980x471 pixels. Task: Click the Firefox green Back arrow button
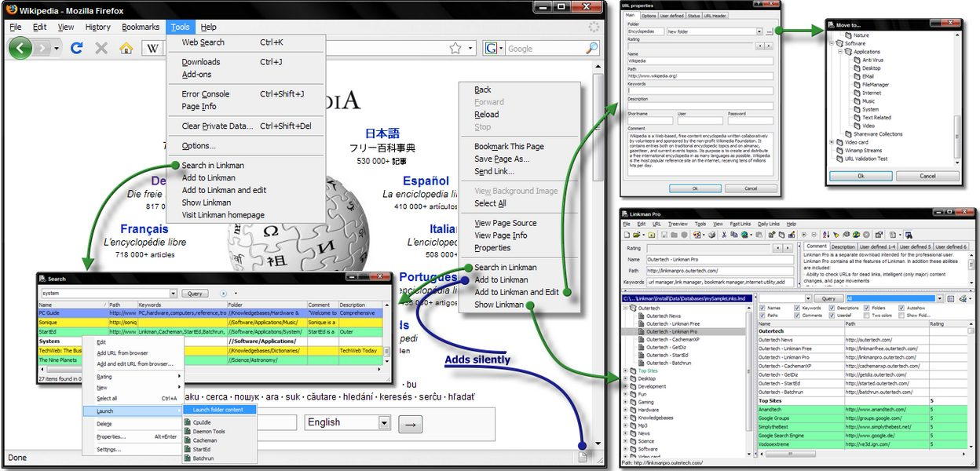pyautogui.click(x=21, y=48)
